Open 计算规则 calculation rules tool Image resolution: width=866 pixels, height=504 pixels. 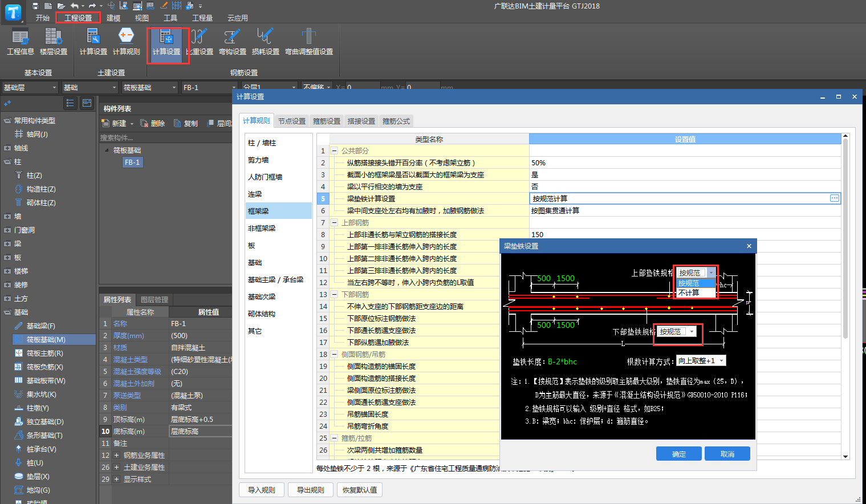point(126,42)
